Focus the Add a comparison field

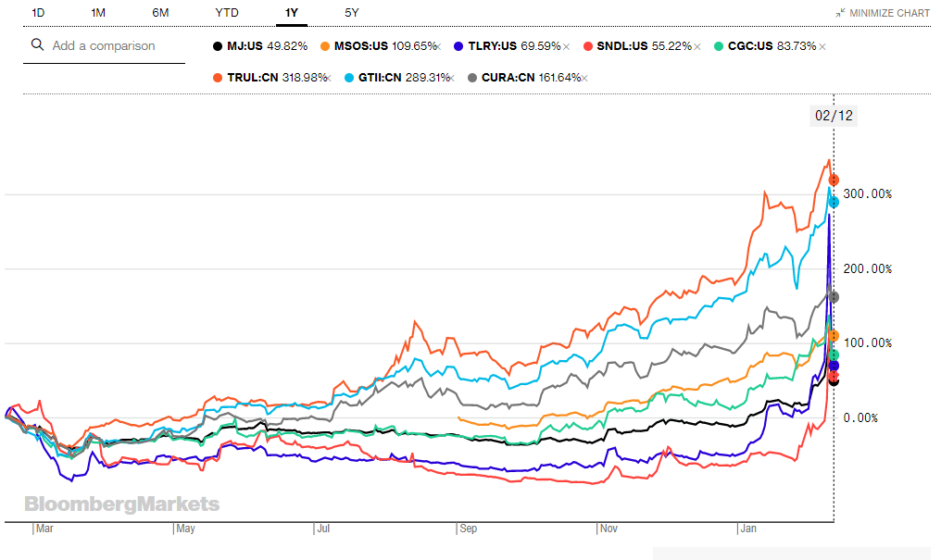point(104,45)
